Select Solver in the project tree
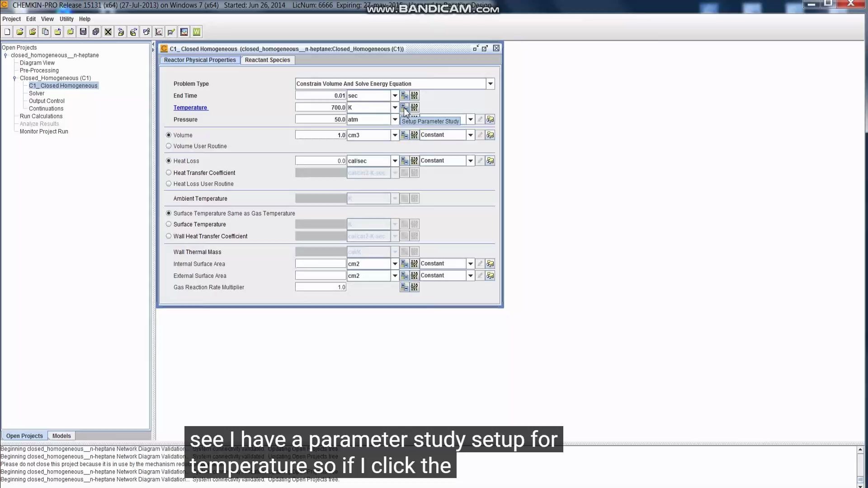The height and width of the screenshot is (488, 868). coord(37,94)
